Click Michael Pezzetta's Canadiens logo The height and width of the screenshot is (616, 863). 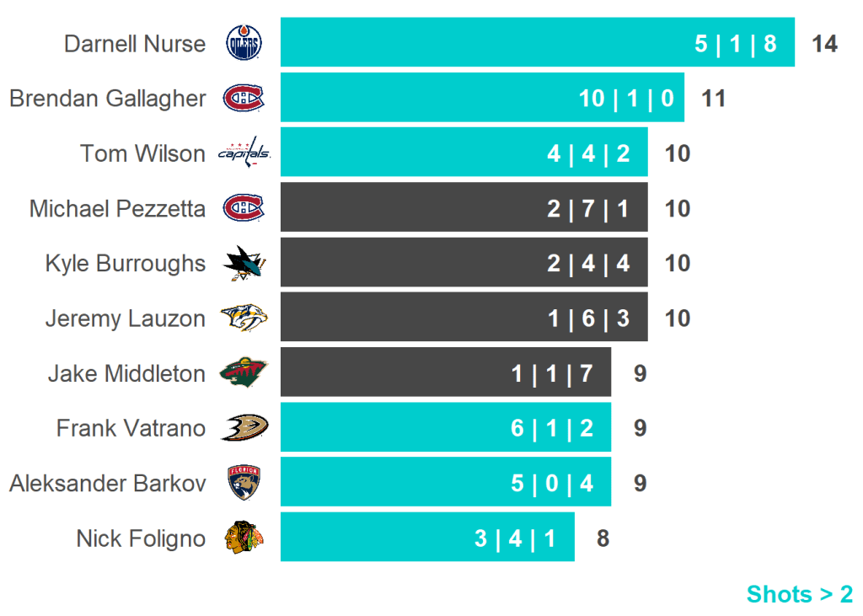pos(244,208)
